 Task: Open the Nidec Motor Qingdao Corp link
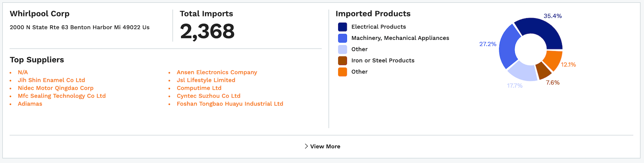[56, 88]
